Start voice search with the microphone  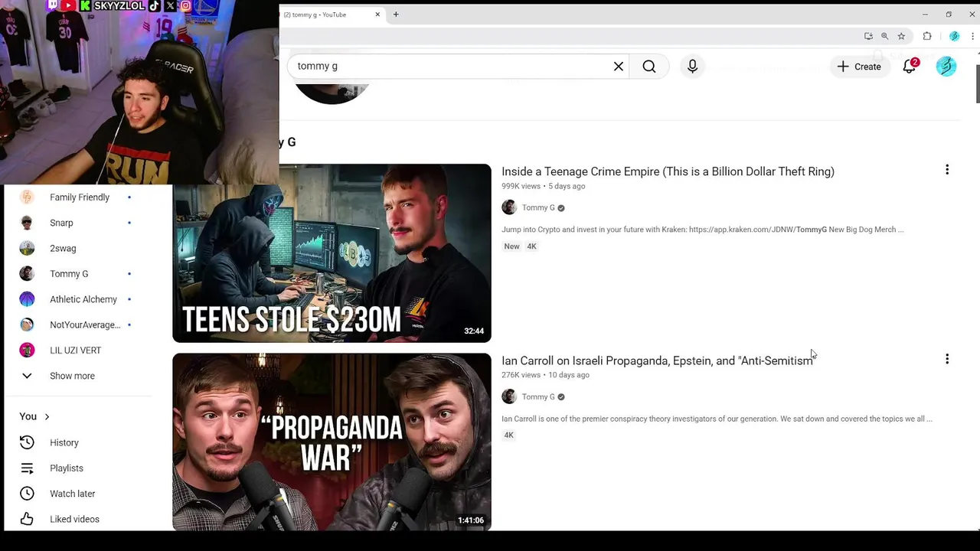pyautogui.click(x=692, y=67)
